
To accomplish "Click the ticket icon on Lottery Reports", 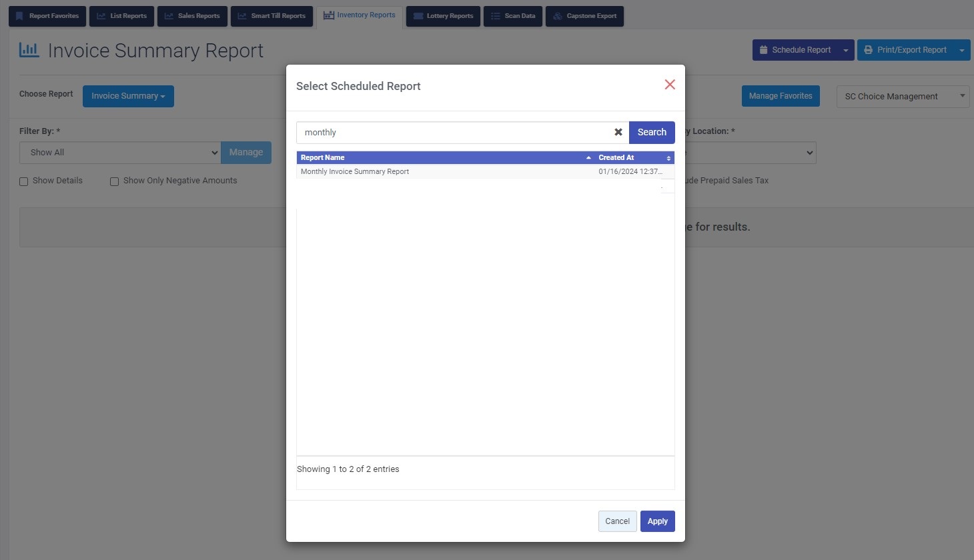I will click(x=418, y=16).
